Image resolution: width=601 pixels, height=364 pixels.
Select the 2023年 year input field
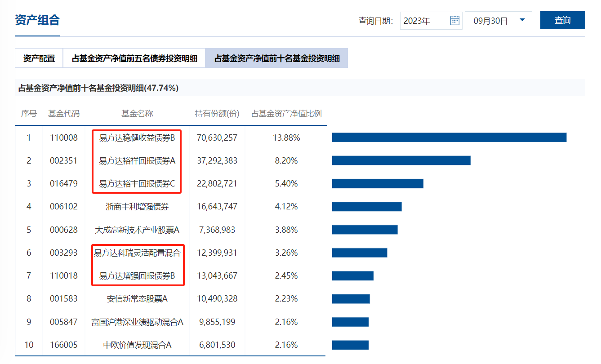pyautogui.click(x=431, y=21)
